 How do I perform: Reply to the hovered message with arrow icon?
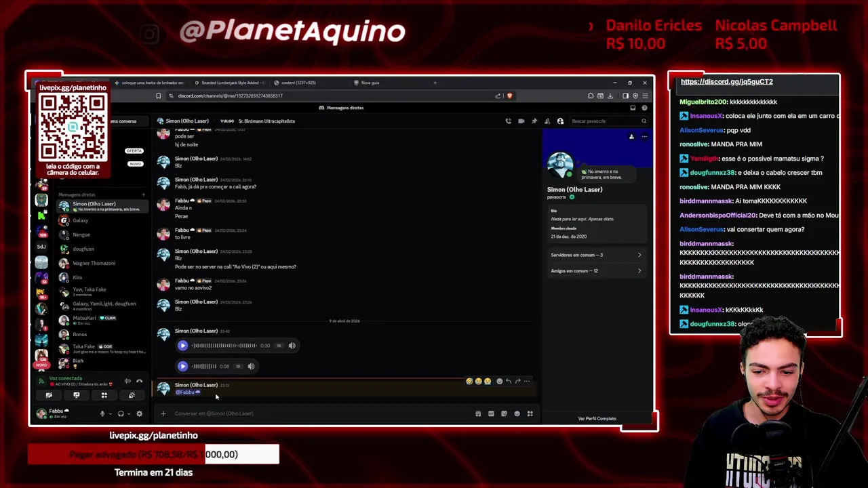coord(509,382)
